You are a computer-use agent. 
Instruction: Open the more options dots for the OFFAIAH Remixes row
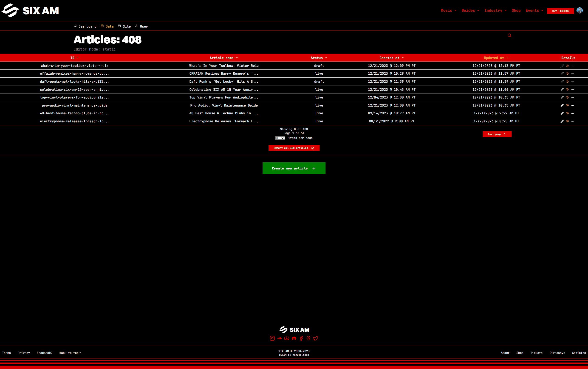573,74
